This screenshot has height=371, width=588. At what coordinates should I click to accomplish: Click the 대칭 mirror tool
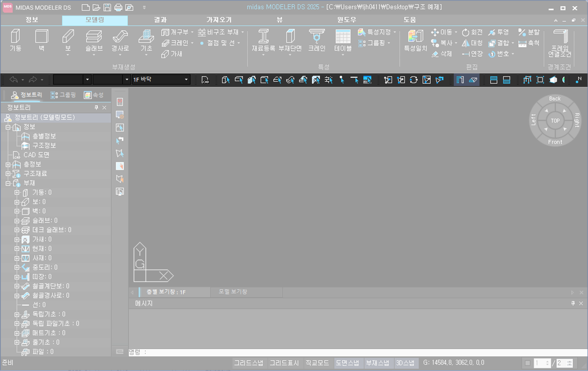(472, 43)
